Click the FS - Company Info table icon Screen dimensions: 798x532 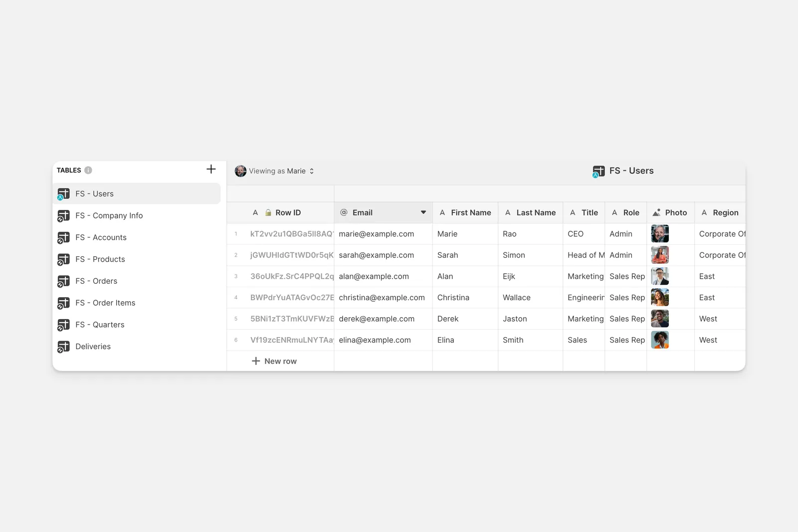pyautogui.click(x=63, y=216)
